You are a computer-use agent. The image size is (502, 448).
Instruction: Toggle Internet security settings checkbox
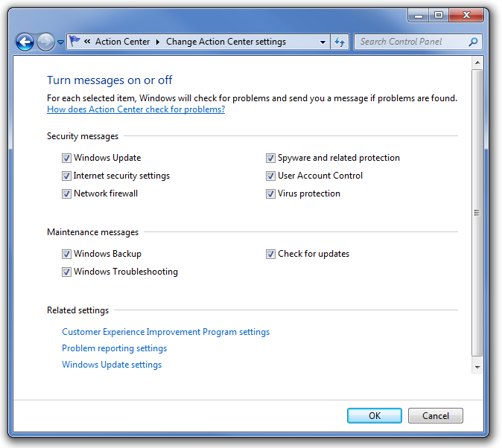(66, 176)
